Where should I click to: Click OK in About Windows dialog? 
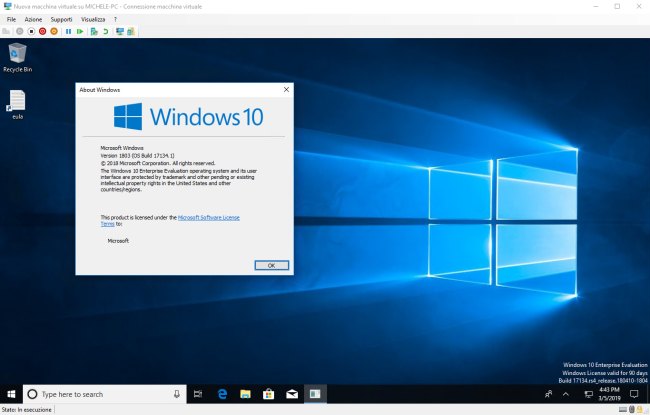click(x=272, y=265)
